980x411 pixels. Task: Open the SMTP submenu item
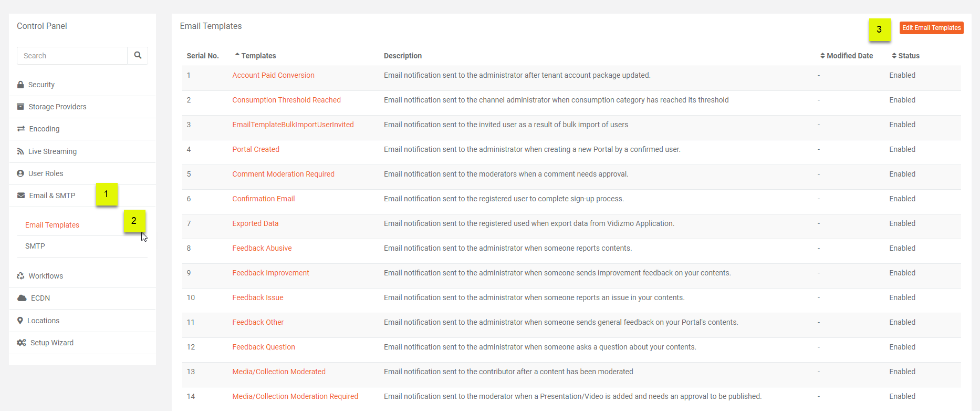pyautogui.click(x=35, y=246)
